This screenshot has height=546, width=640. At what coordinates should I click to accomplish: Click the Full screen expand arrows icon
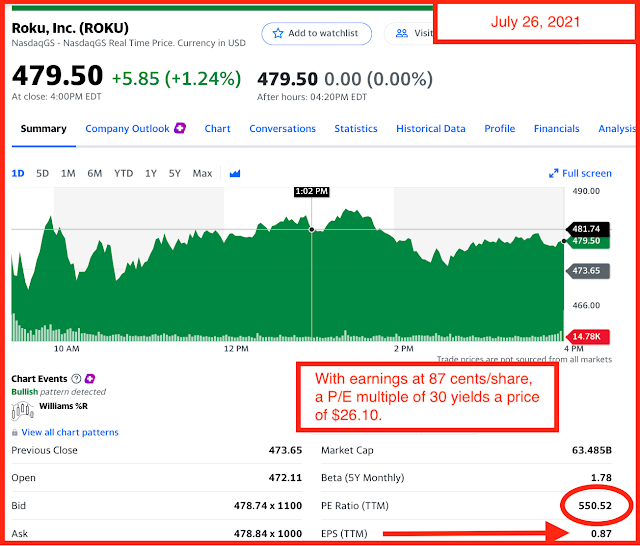[553, 173]
